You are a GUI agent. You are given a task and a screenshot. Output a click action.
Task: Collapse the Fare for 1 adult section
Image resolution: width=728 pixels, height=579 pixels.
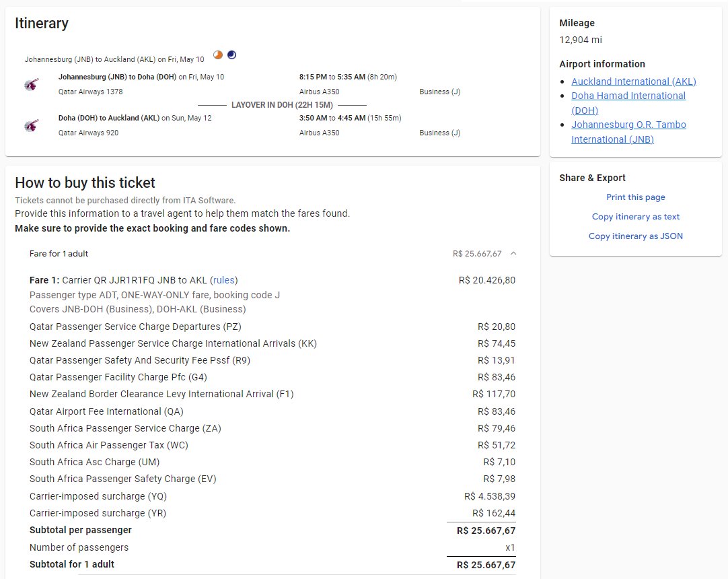click(x=513, y=253)
